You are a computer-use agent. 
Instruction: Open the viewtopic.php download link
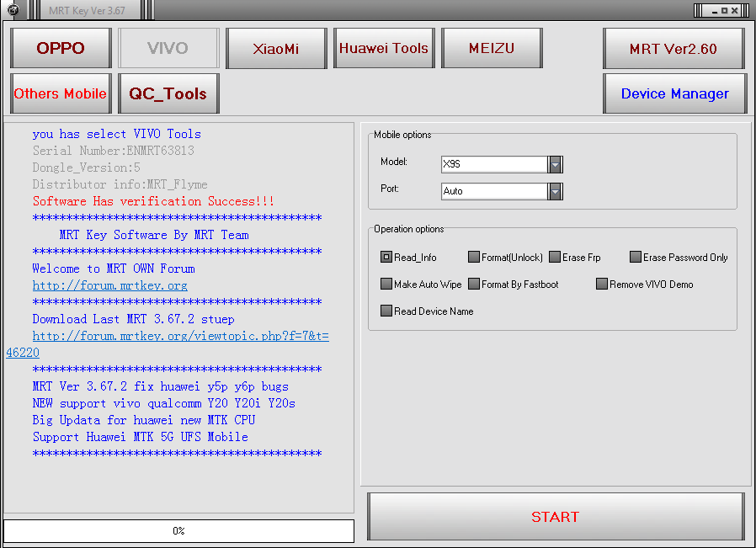tap(181, 336)
